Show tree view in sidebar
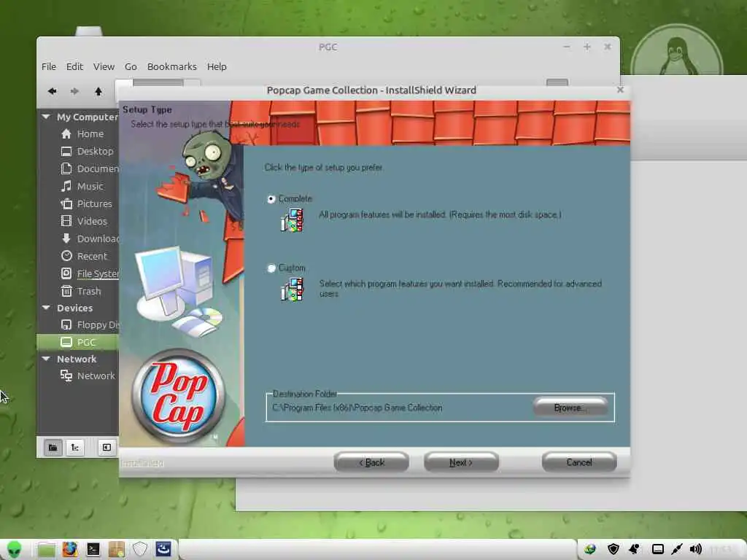Image resolution: width=747 pixels, height=560 pixels. click(75, 447)
